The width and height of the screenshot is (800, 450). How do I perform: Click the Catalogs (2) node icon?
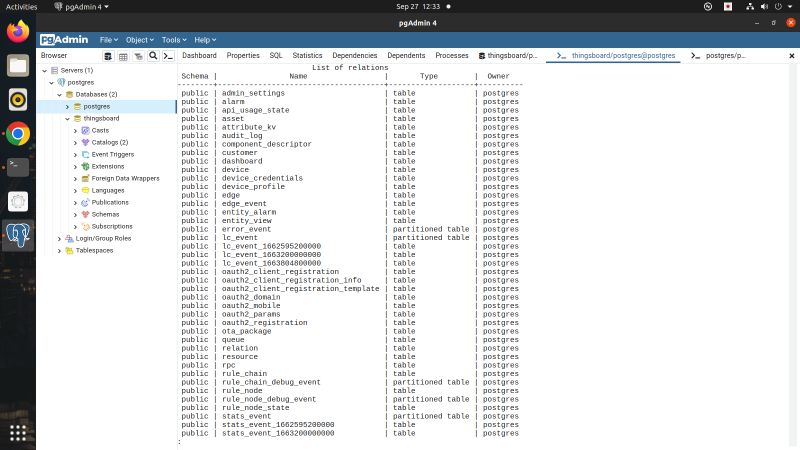click(85, 142)
